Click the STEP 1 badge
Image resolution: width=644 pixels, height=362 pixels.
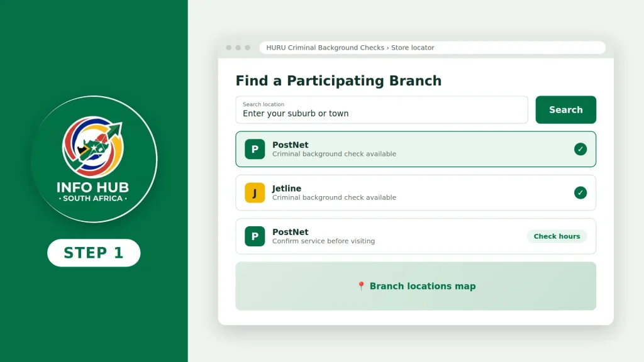(x=94, y=253)
